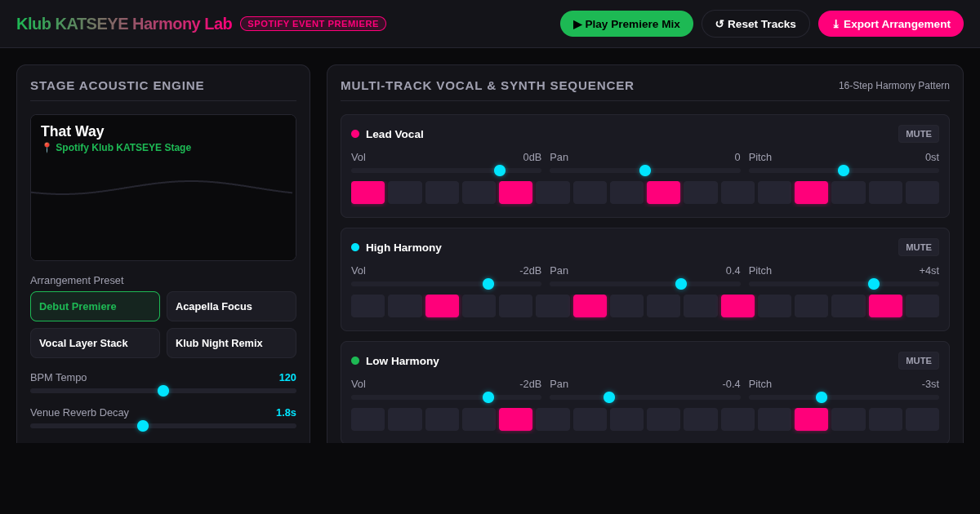Choose the Acapella Focus preset
980x514 pixels.
coord(231,307)
